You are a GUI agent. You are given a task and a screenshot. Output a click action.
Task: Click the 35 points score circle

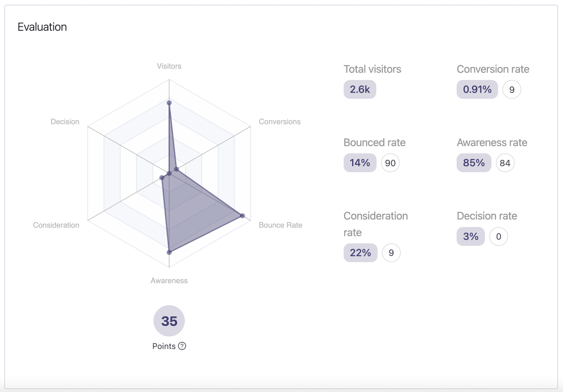(x=169, y=321)
